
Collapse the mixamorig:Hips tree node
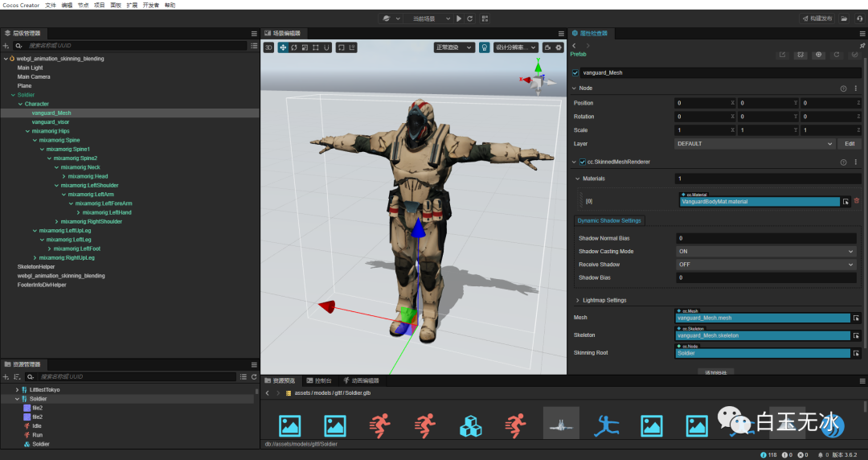coord(27,131)
